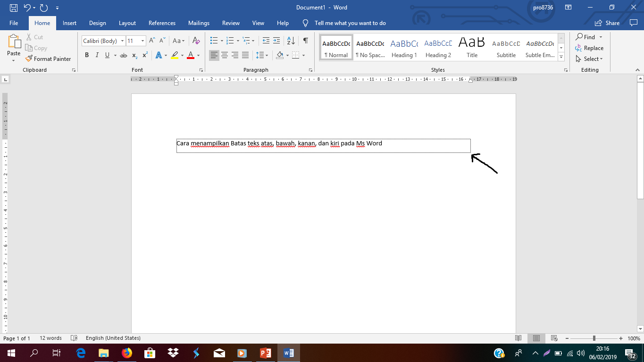Increase the paragraph indent
Image resolution: width=644 pixels, height=362 pixels.
(276, 41)
